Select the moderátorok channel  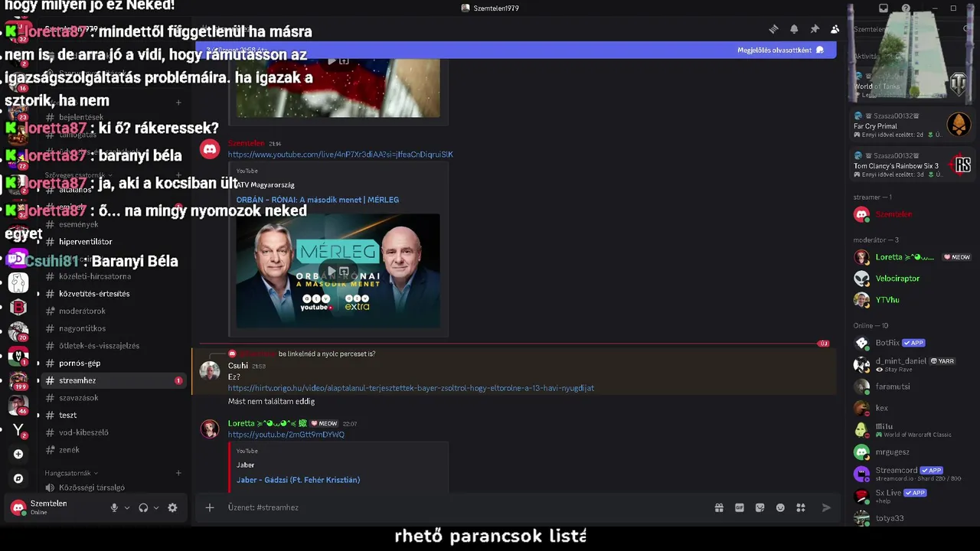[x=113, y=311]
